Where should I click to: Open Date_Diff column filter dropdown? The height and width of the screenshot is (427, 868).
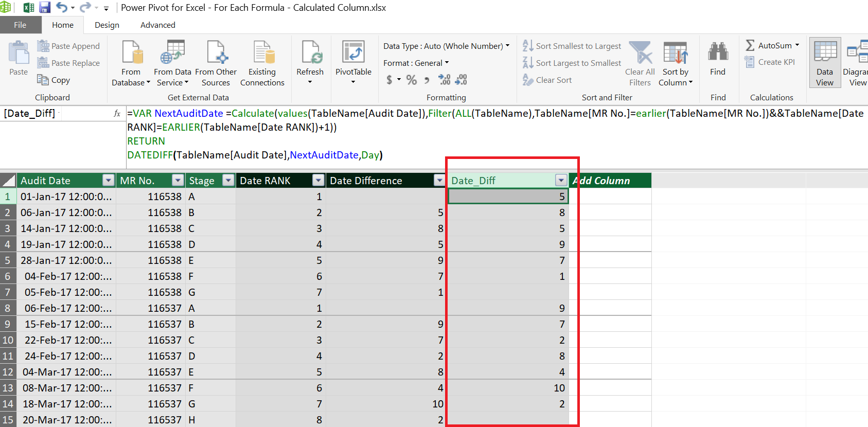click(x=561, y=180)
